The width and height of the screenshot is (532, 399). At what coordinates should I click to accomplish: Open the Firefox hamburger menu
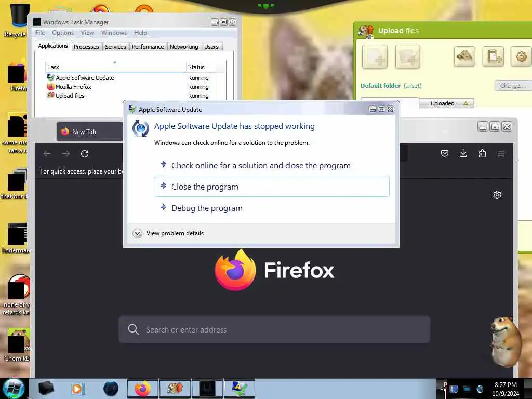[x=501, y=153]
